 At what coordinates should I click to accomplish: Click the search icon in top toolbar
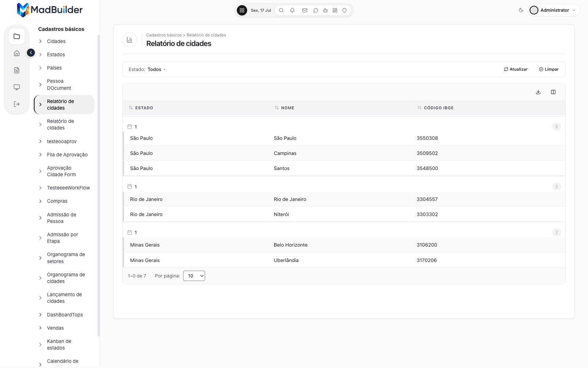click(x=281, y=10)
